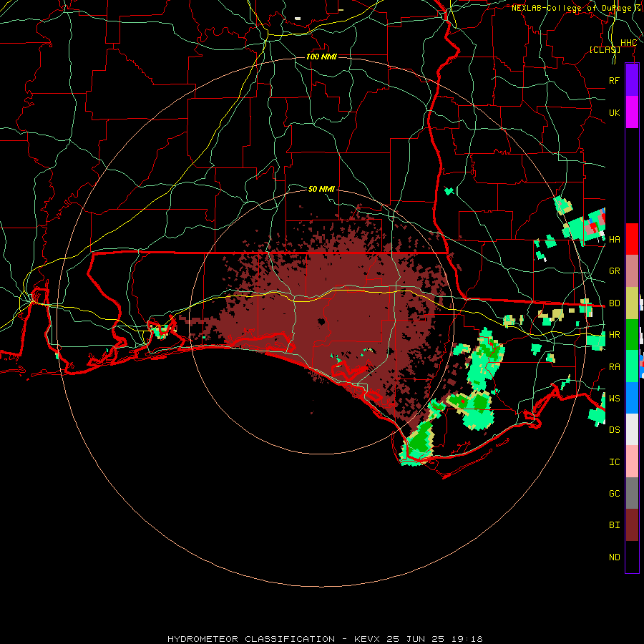Click the UK legend label
644x644 pixels.
(614, 112)
